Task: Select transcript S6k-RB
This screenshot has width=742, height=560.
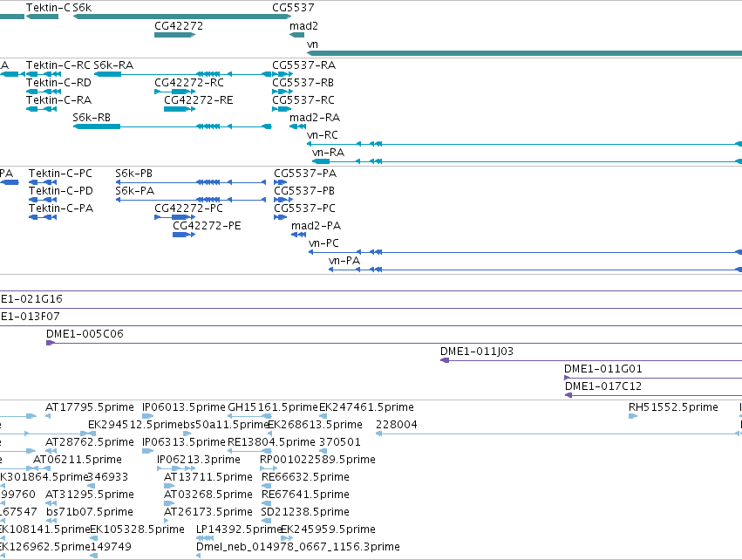Action: pos(173,126)
